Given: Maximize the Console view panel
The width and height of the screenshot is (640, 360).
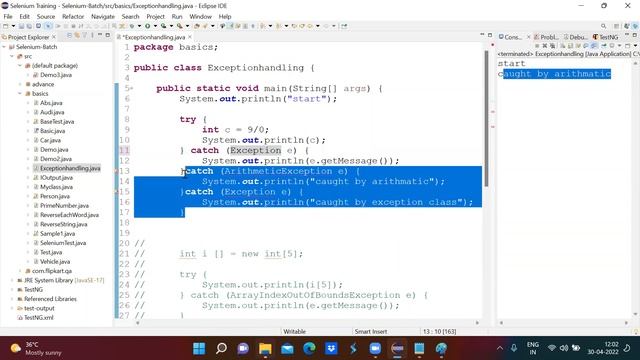Looking at the screenshot, I should pyautogui.click(x=634, y=35).
